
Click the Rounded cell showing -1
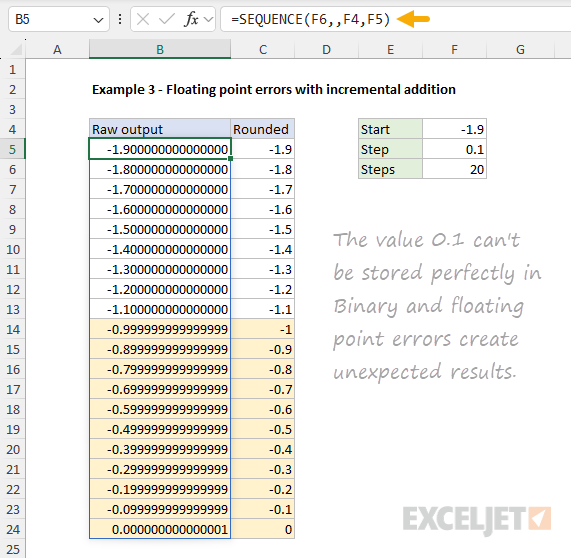pos(263,329)
